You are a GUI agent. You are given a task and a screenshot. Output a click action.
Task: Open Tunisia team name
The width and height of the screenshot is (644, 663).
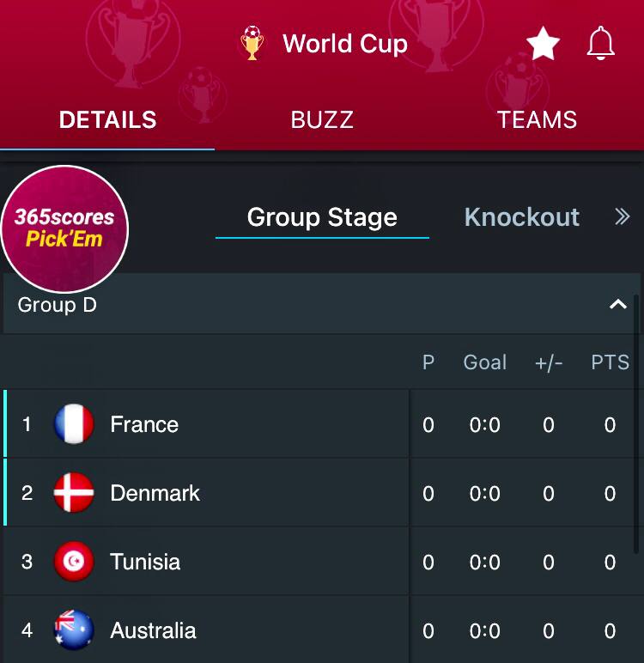point(145,562)
